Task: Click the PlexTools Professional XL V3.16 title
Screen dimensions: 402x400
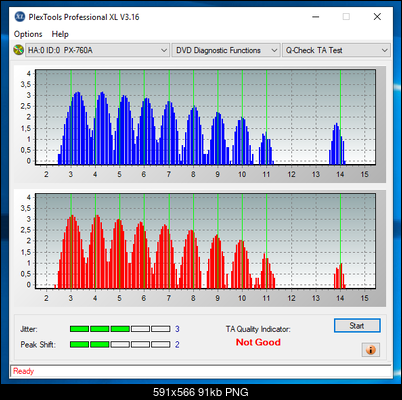Action: click(x=84, y=17)
